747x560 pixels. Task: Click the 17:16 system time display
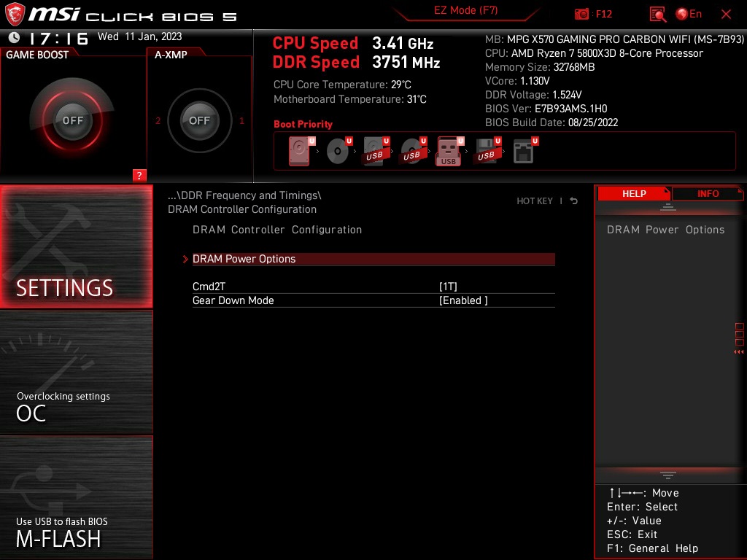[58, 38]
